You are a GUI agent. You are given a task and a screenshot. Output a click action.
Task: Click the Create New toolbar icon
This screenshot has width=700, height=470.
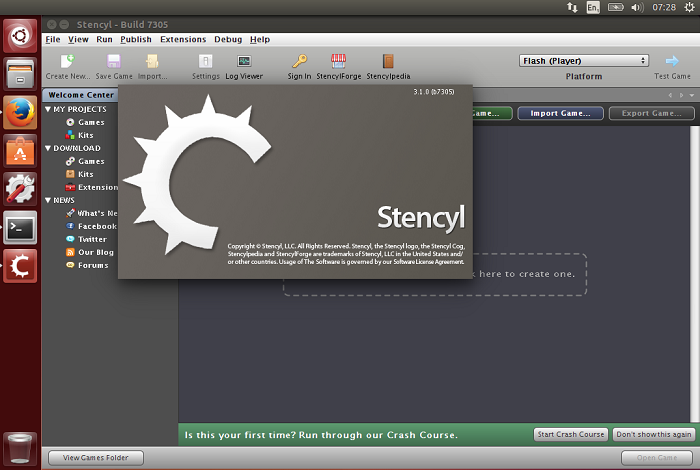click(x=67, y=62)
